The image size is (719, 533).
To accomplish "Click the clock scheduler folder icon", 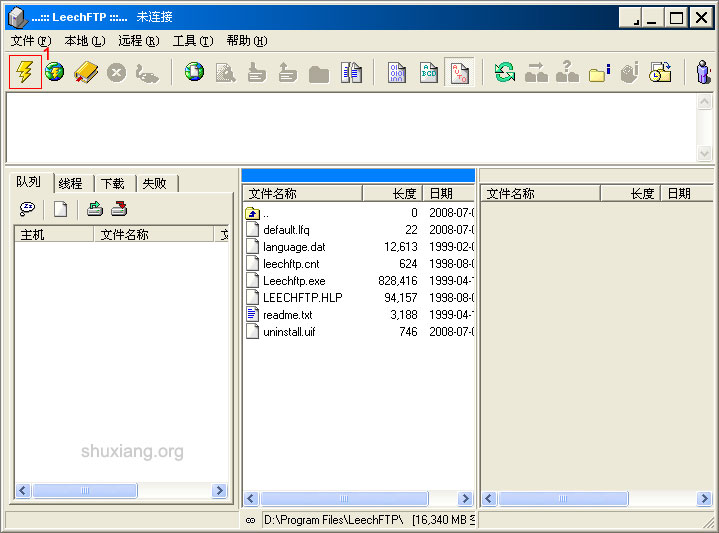I will click(660, 72).
